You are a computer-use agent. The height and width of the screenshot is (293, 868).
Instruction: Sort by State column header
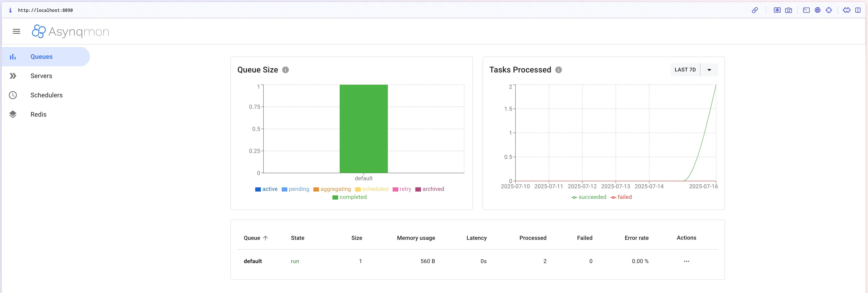pyautogui.click(x=298, y=238)
